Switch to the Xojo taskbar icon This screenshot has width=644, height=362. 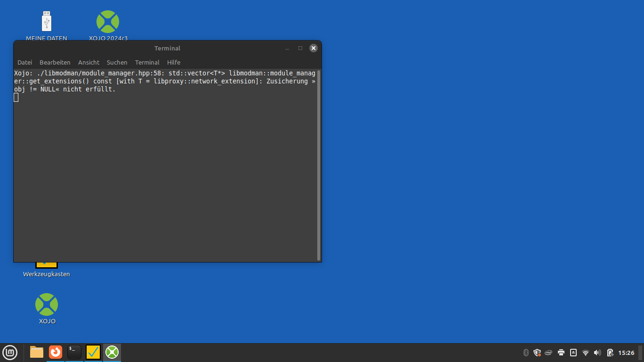[112, 352]
